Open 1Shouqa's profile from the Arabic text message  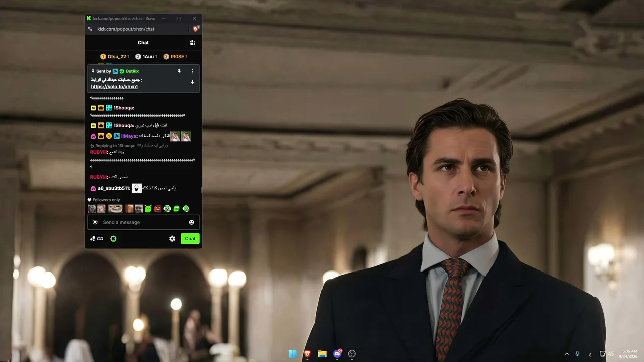123,125
